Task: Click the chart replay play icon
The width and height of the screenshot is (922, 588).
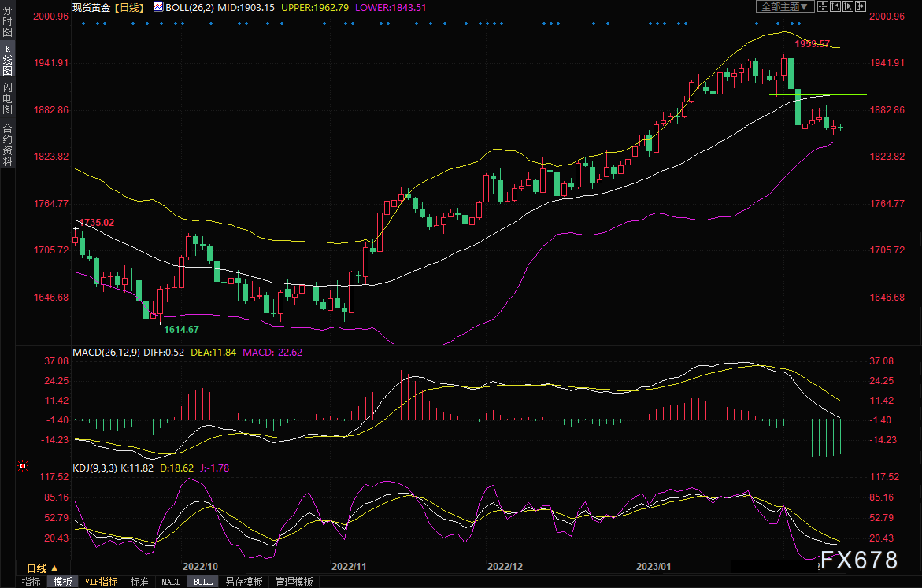Action: click(x=848, y=6)
